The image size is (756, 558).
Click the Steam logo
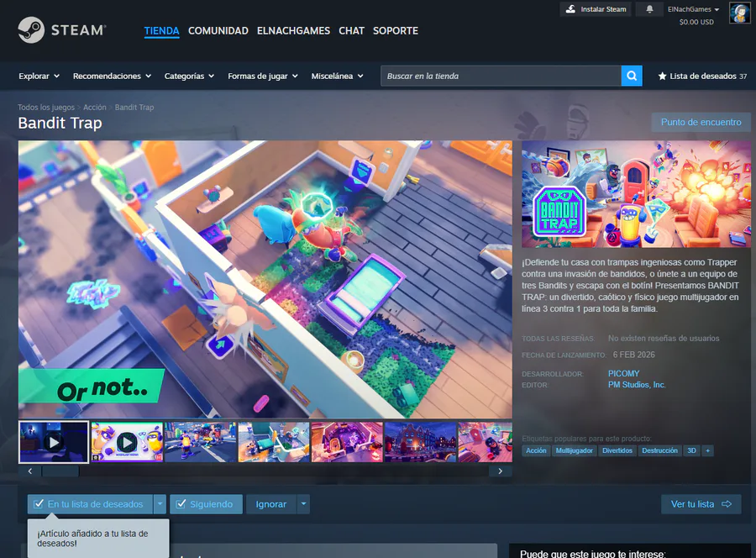coord(61,30)
